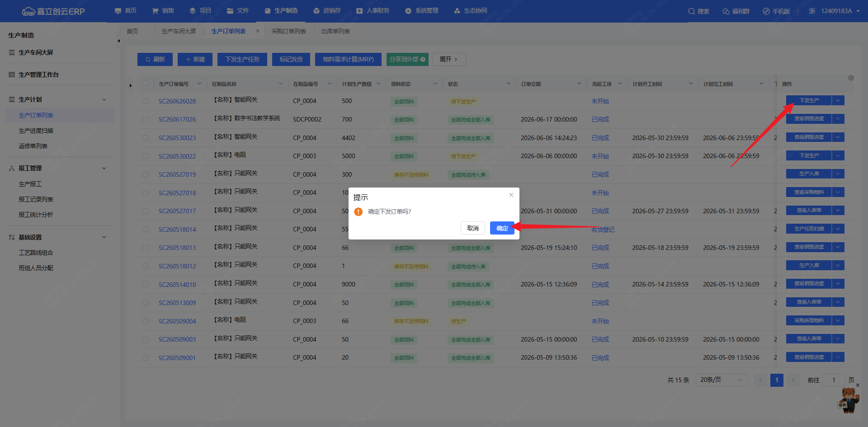The width and height of the screenshot is (868, 427).
Task: Open 返修单列表 sidebar item
Action: tap(33, 146)
